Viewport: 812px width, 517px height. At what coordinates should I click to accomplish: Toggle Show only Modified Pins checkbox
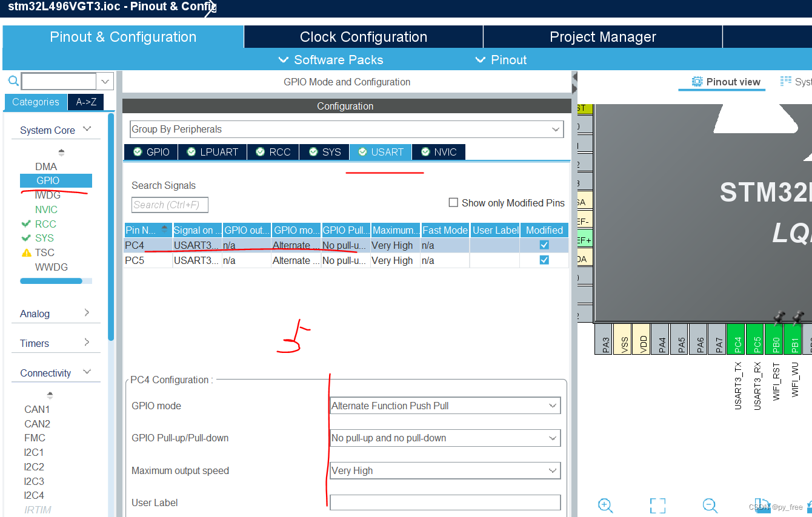click(x=453, y=202)
